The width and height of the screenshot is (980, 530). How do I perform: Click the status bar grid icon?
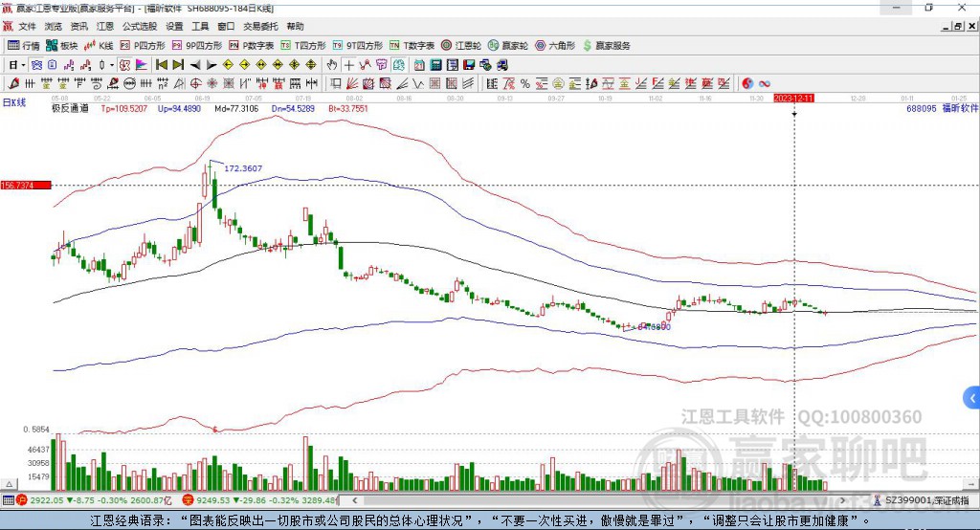pyautogui.click(x=8, y=500)
